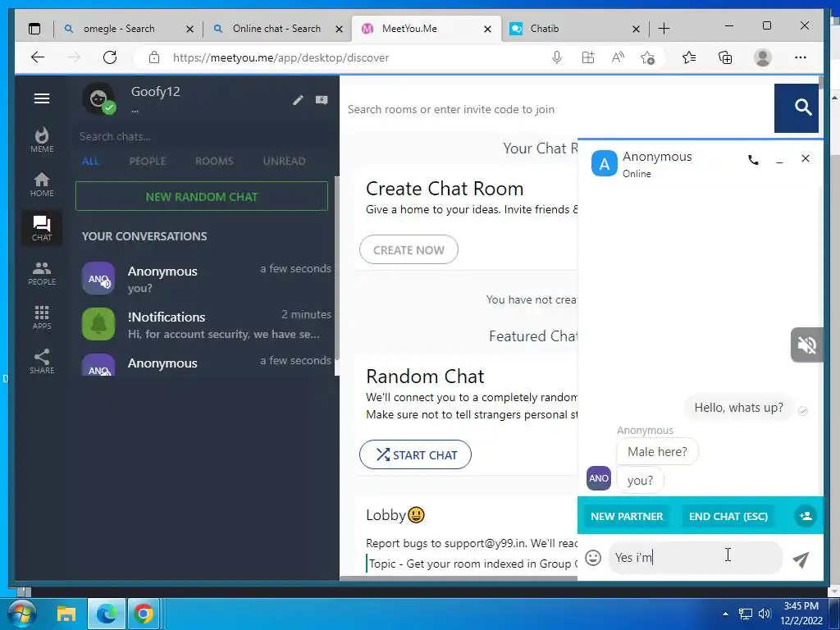This screenshot has height=630, width=840.
Task: Open a new browser tab
Action: [x=664, y=29]
